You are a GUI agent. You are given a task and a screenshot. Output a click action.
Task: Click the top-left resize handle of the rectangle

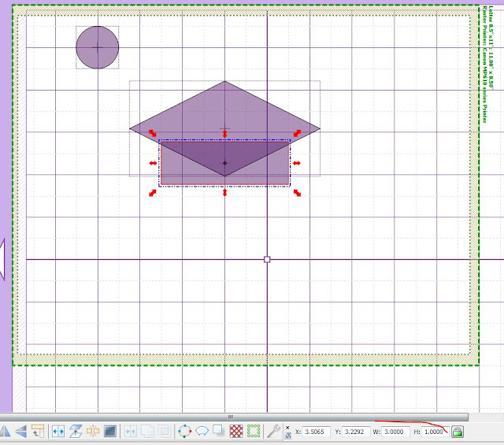(152, 133)
